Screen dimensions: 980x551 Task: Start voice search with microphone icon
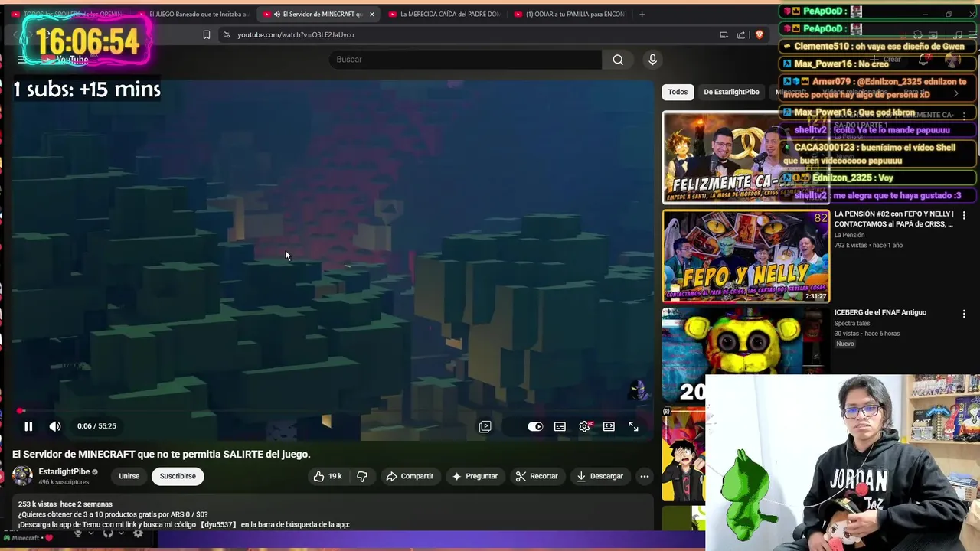(652, 60)
